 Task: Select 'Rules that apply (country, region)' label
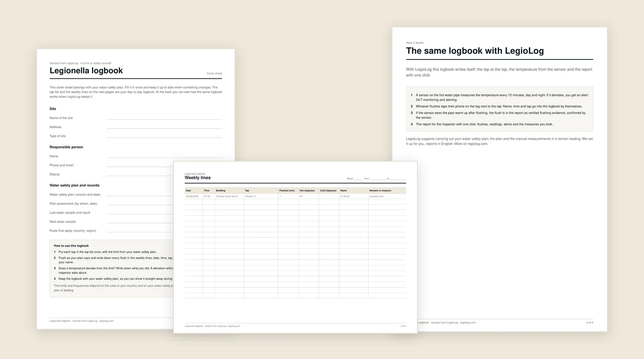pos(73,231)
